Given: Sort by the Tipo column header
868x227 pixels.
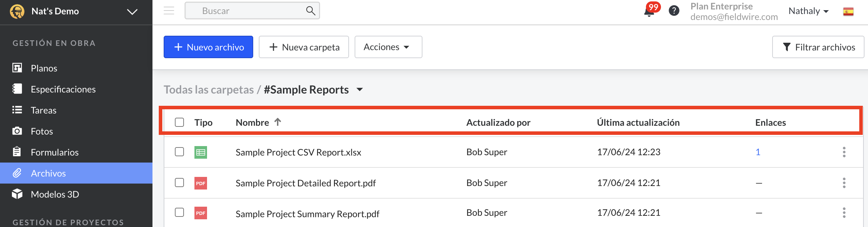Looking at the screenshot, I should pyautogui.click(x=204, y=123).
